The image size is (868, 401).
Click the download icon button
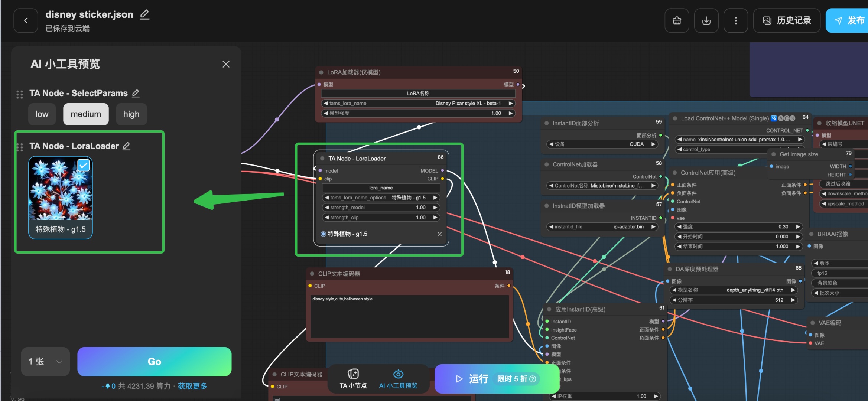tap(706, 21)
